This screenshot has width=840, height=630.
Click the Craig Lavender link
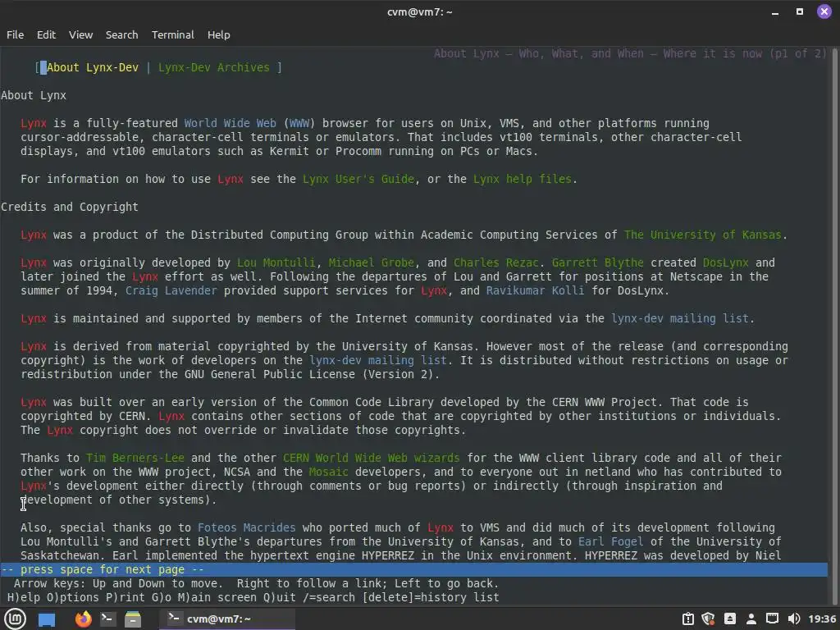171,290
